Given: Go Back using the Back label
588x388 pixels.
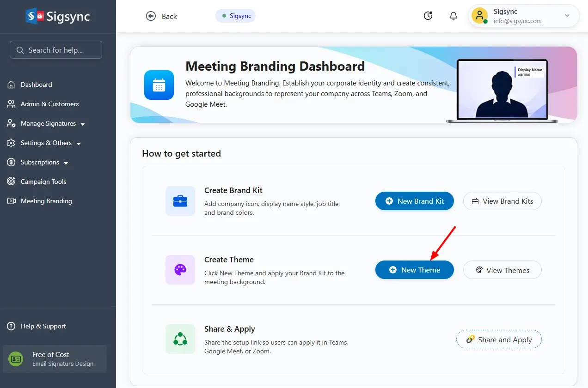Looking at the screenshot, I should (169, 16).
